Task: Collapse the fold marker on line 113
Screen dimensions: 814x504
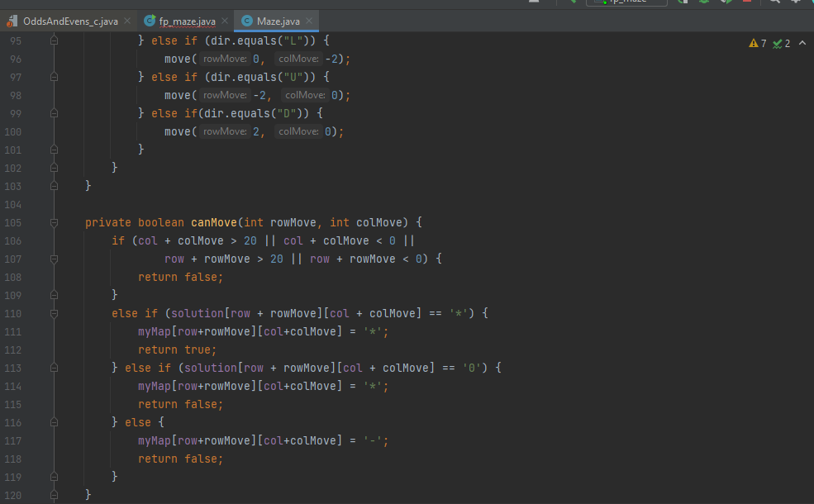Action: coord(54,368)
